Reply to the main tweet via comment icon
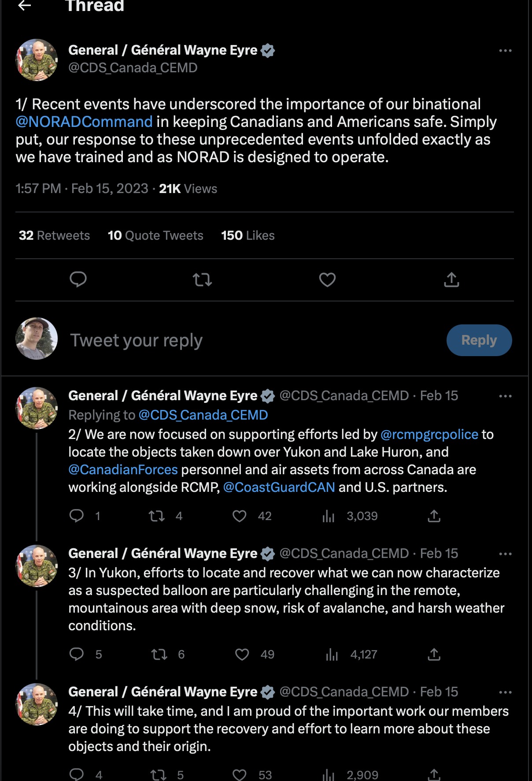The image size is (532, 781). pyautogui.click(x=78, y=279)
